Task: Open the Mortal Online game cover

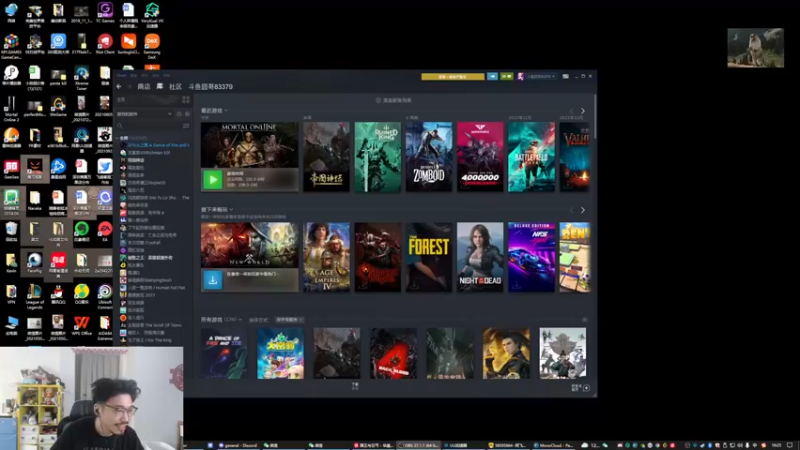Action: point(249,145)
